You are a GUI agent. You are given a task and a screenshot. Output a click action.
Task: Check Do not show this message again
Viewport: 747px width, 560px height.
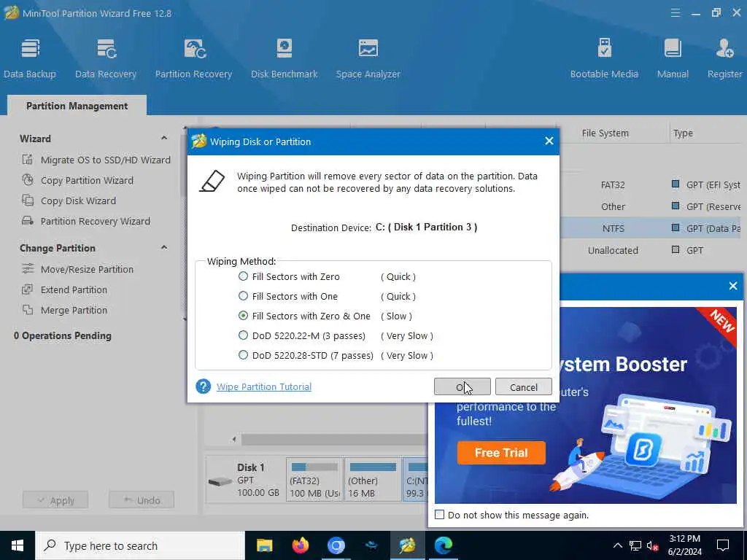(x=440, y=515)
